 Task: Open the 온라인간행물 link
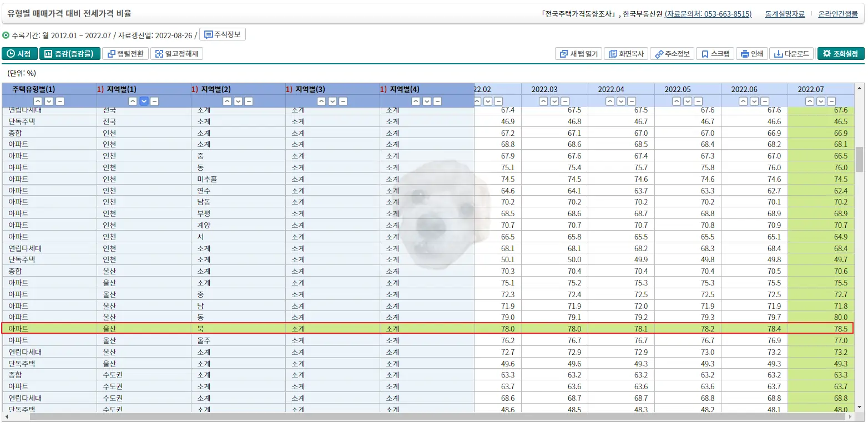point(839,14)
